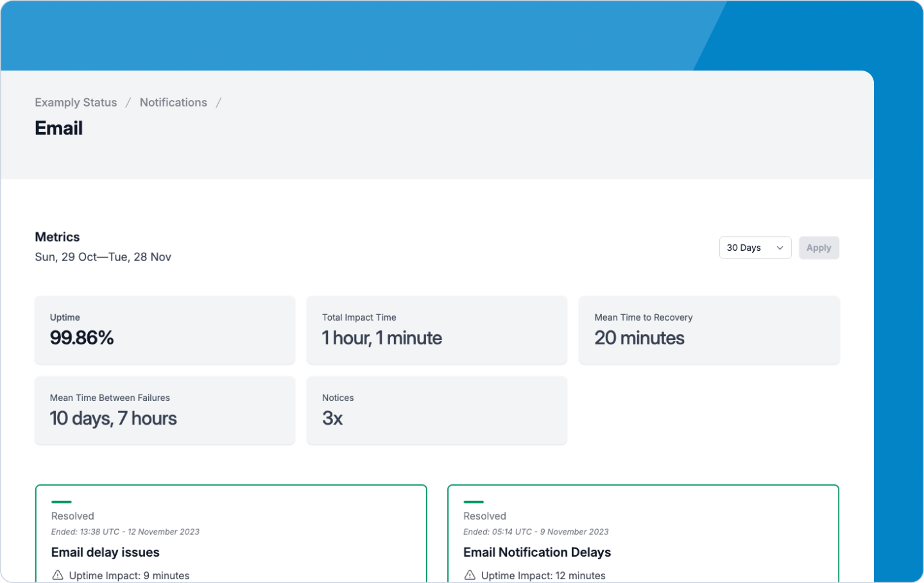Click the date range Sun, 29 Oct—Tue, 28 Nov

click(103, 257)
